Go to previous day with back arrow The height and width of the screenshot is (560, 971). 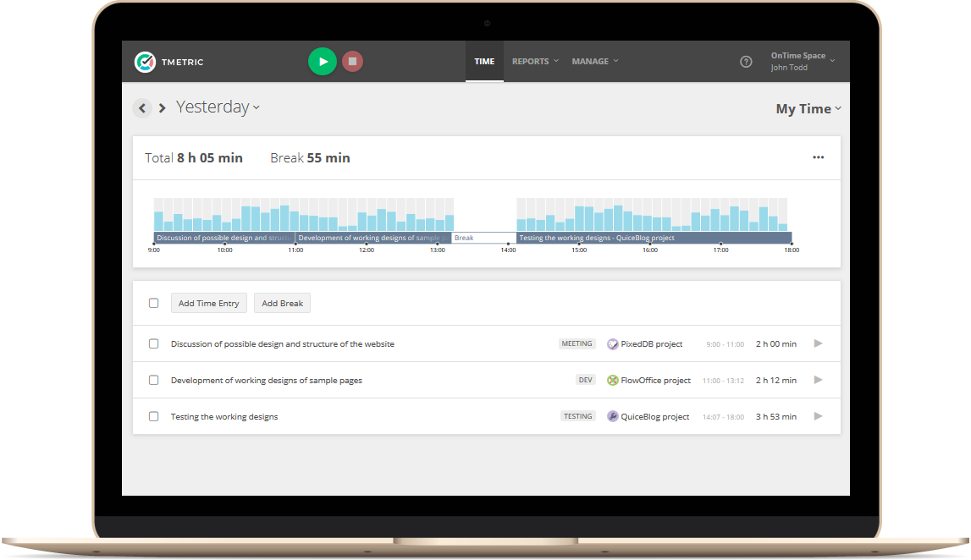142,108
